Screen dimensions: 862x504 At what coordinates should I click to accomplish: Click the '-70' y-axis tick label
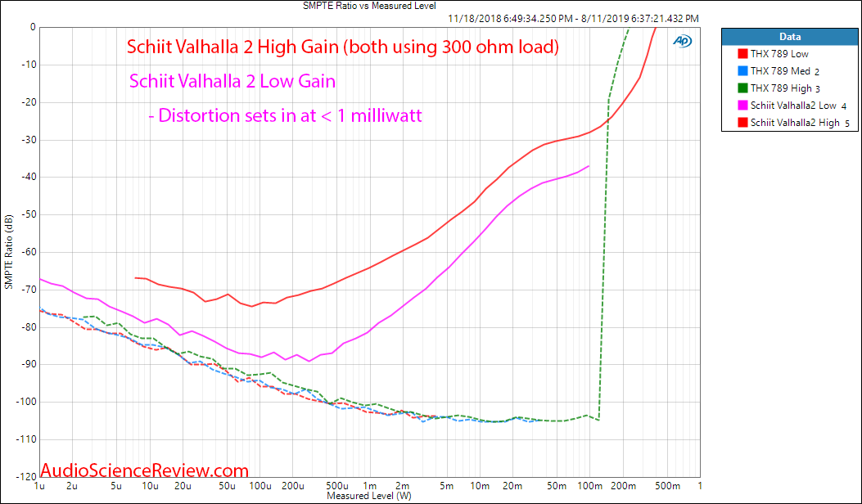pyautogui.click(x=28, y=290)
